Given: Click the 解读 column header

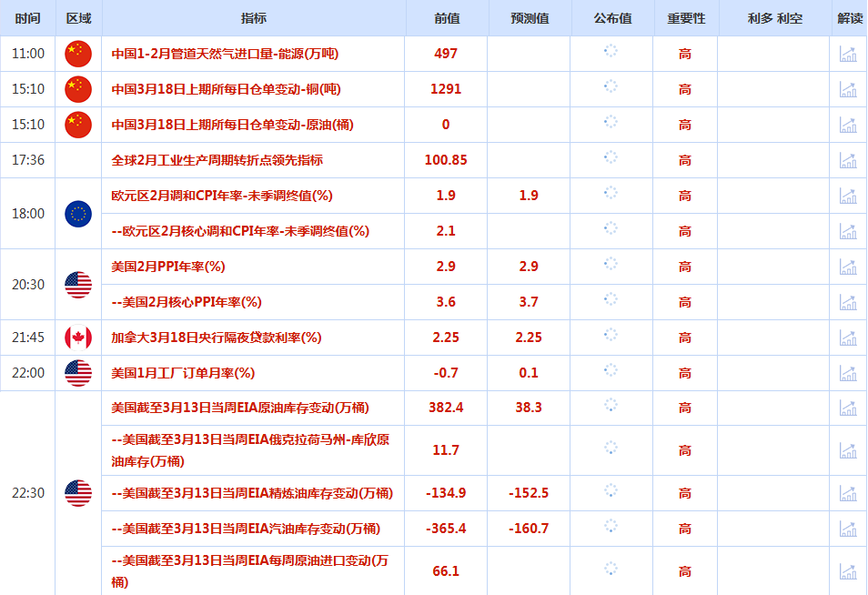Looking at the screenshot, I should point(850,18).
